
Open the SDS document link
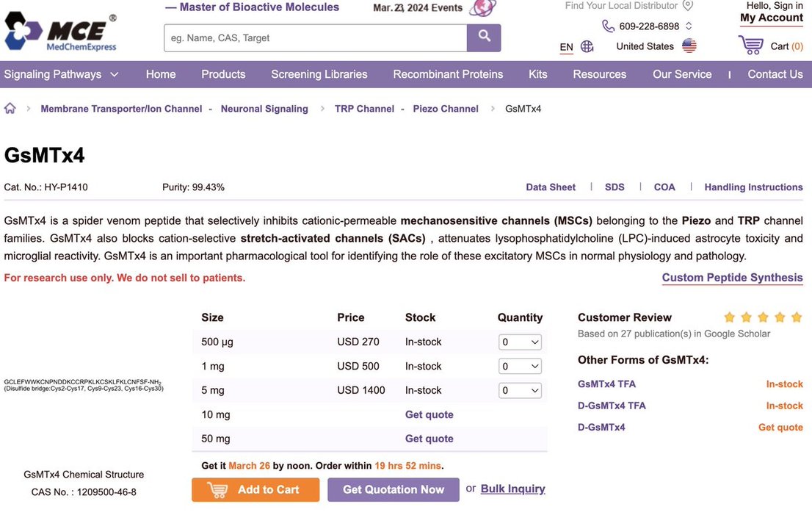(615, 187)
